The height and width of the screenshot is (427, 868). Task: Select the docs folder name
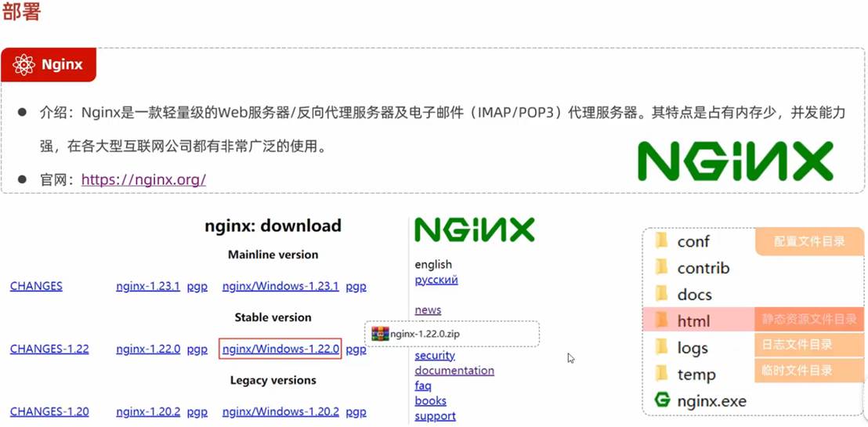click(694, 295)
